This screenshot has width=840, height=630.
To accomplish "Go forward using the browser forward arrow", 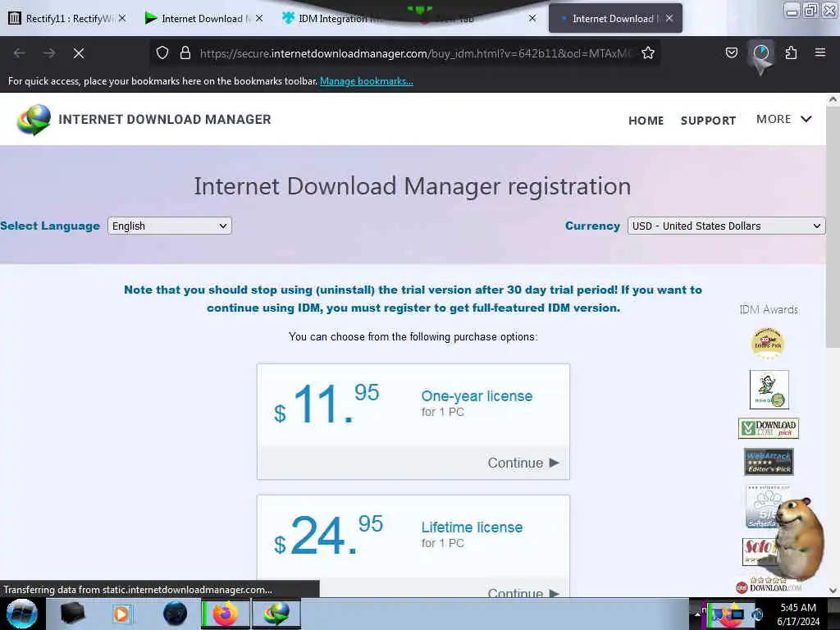I will 49,53.
